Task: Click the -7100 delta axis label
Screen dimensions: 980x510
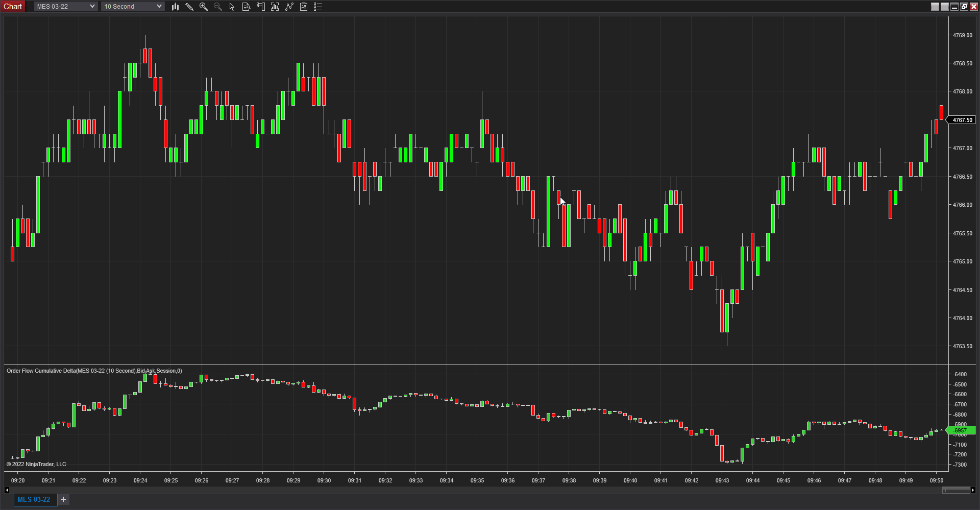Action: point(960,445)
